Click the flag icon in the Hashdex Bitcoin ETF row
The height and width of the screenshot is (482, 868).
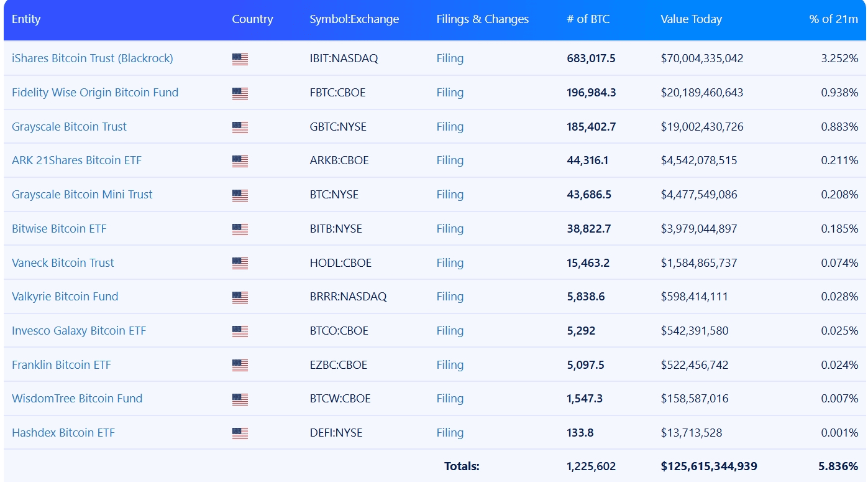pyautogui.click(x=240, y=433)
